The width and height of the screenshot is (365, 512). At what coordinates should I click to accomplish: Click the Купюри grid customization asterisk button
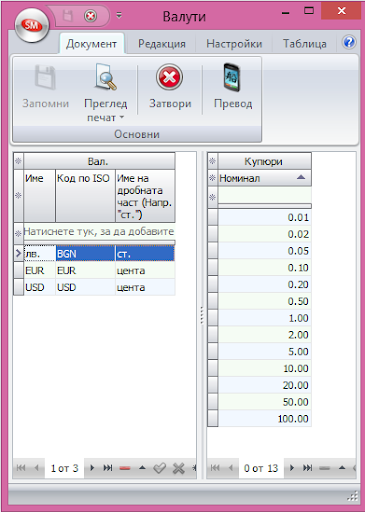(212, 161)
